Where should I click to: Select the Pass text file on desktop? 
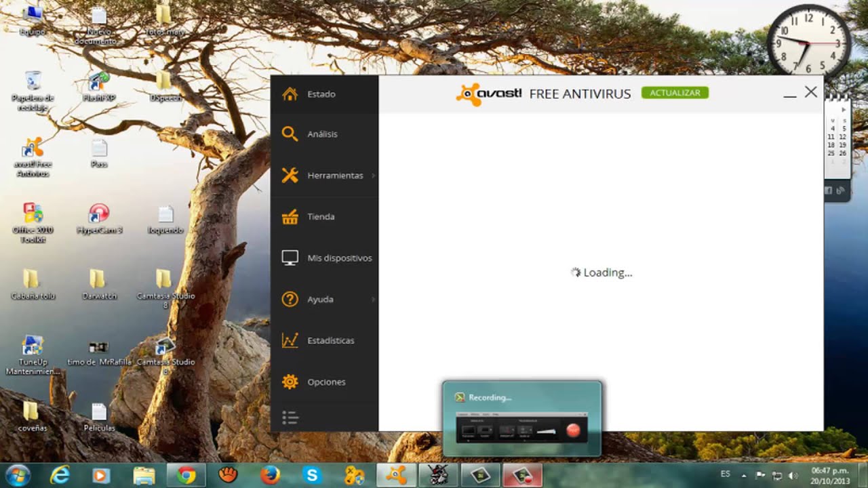pos(99,153)
